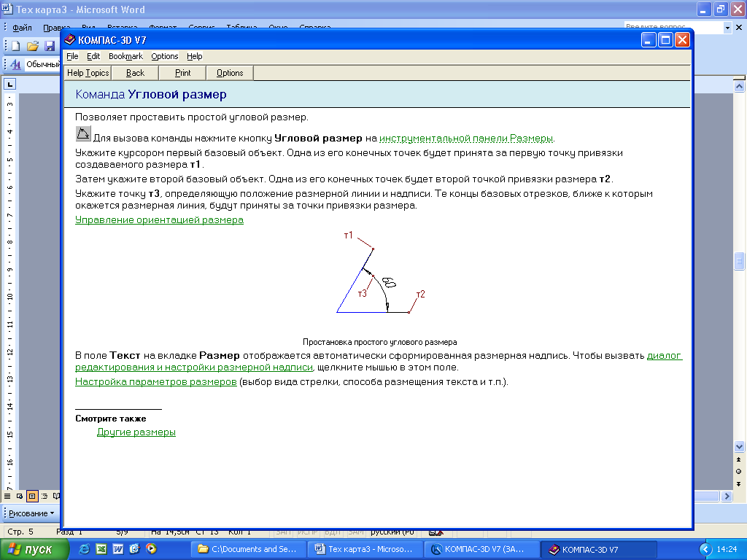747x560 pixels.
Task: Switch Word to Web layout view icon
Action: tap(20, 496)
